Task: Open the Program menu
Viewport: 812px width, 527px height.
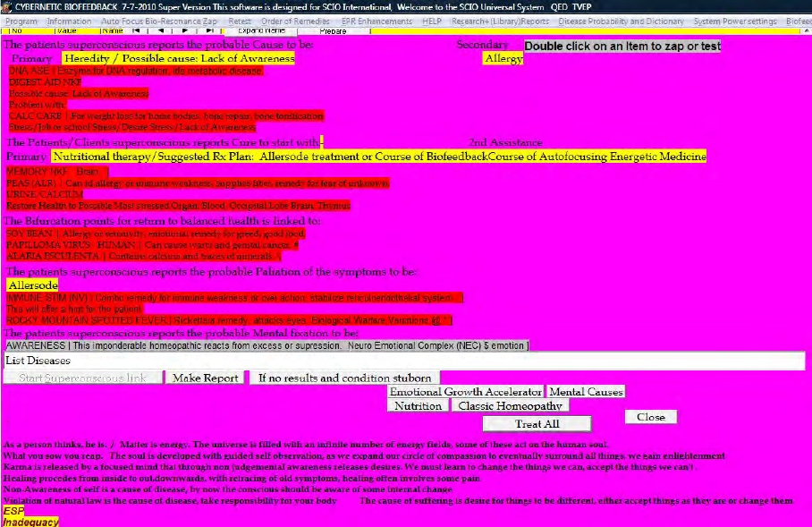Action: tap(21, 21)
